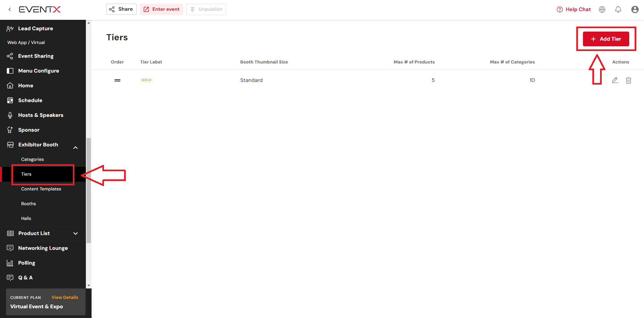644x318 pixels.
Task: Click the Home house icon
Action: pos(10,86)
